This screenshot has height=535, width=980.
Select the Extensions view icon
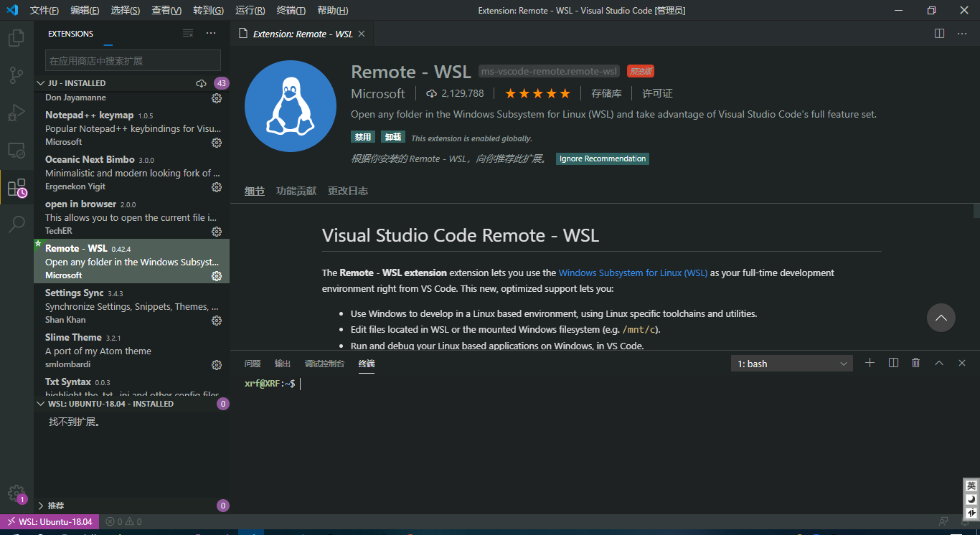point(17,188)
